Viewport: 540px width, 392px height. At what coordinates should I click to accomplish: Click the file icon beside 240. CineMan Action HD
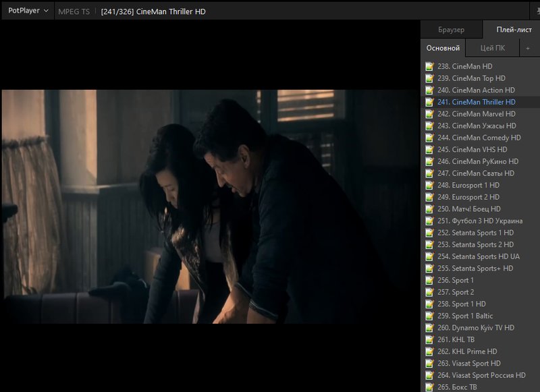click(429, 90)
